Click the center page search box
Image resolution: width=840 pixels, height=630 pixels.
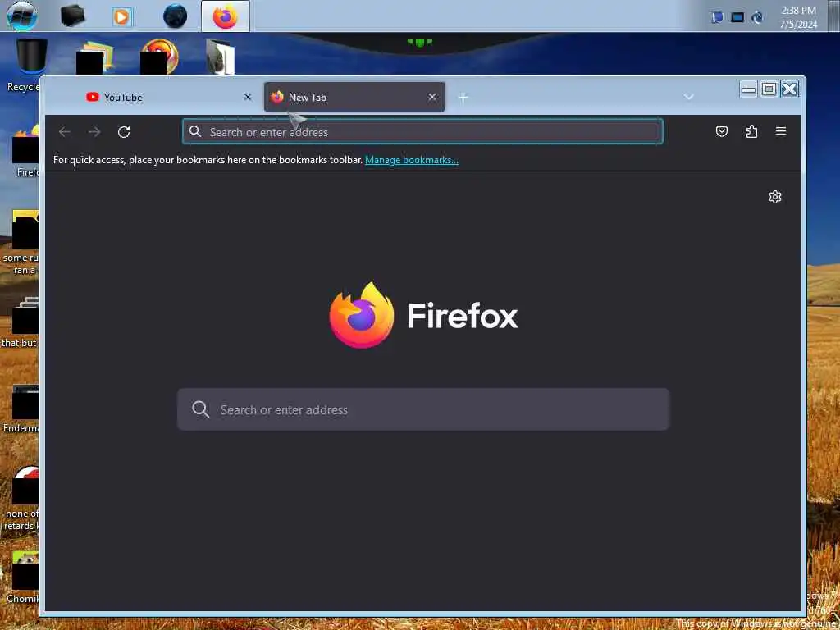click(423, 409)
